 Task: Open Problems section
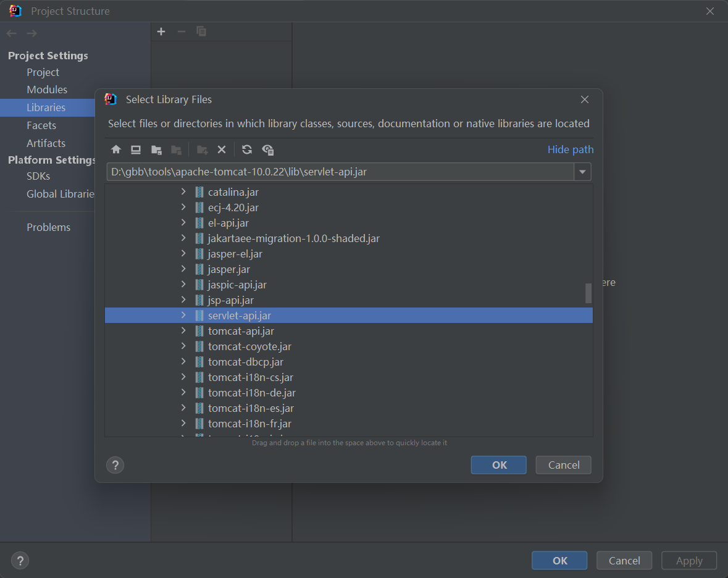pos(48,227)
